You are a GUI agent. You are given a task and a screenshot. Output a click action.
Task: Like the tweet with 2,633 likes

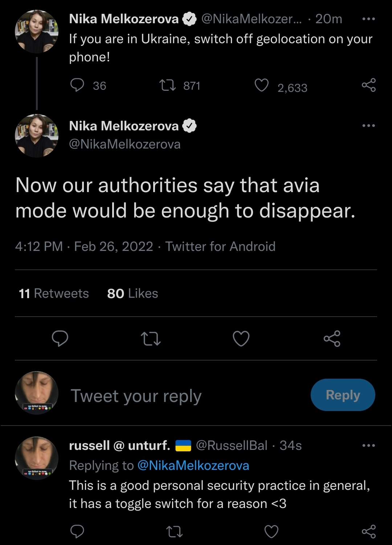[261, 85]
